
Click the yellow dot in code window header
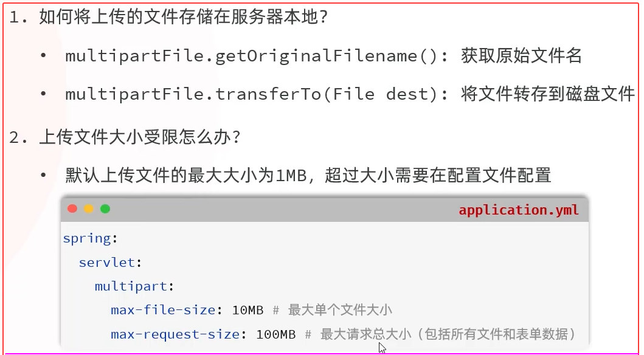pos(89,209)
